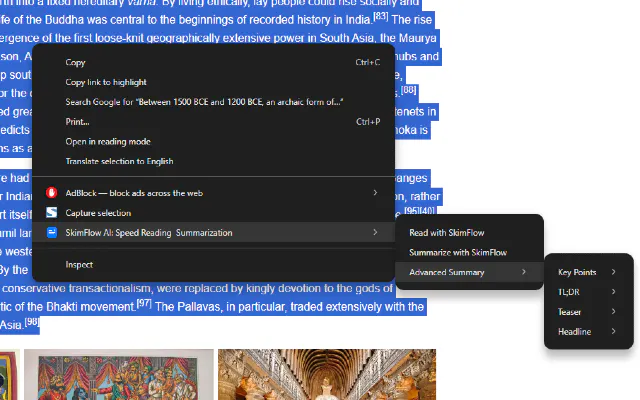
Task: Choose Inspect from the context menu
Action: click(x=213, y=264)
